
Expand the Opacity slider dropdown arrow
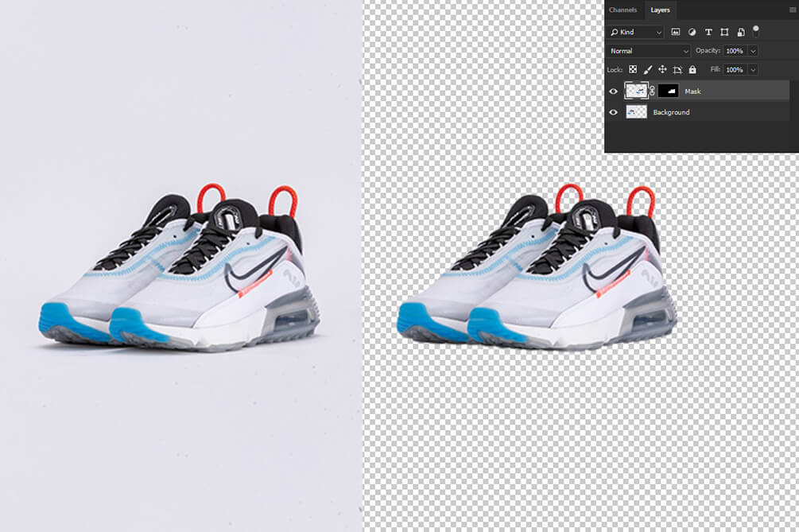[x=753, y=51]
